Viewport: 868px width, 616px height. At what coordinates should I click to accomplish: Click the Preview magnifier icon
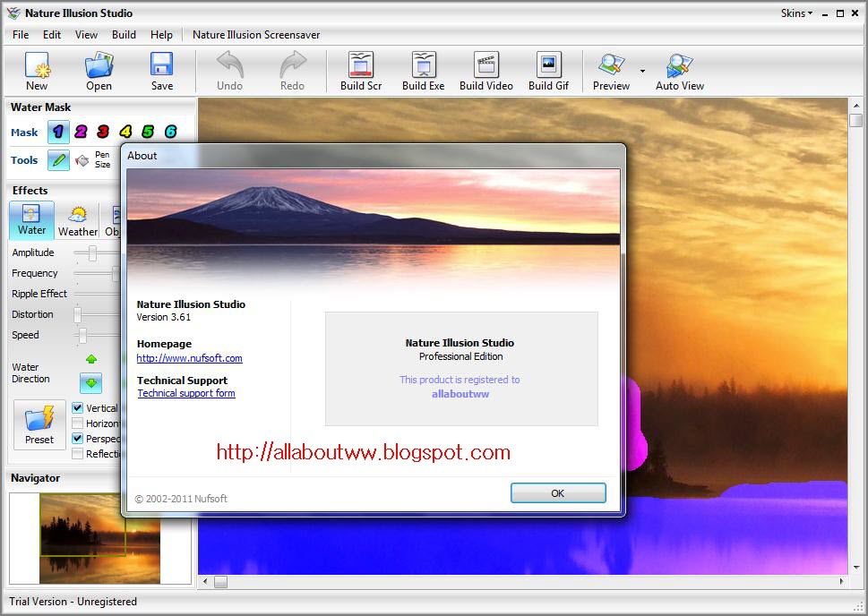(x=611, y=65)
